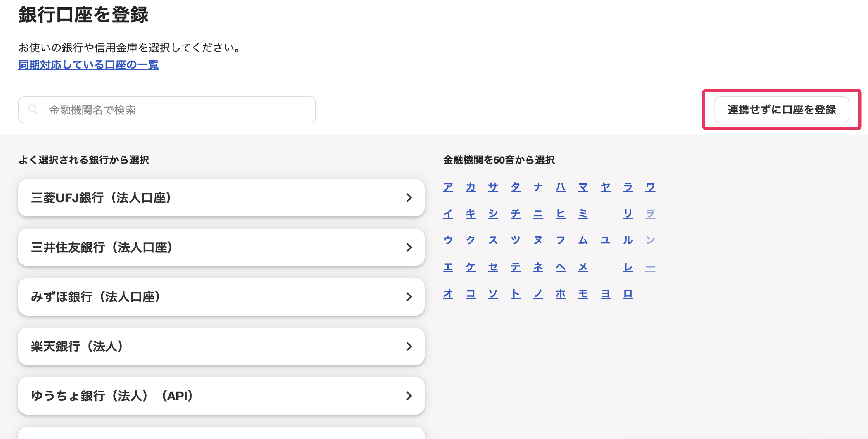868x439 pixels.
Task: Filter institutions by フ
Action: tap(561, 240)
